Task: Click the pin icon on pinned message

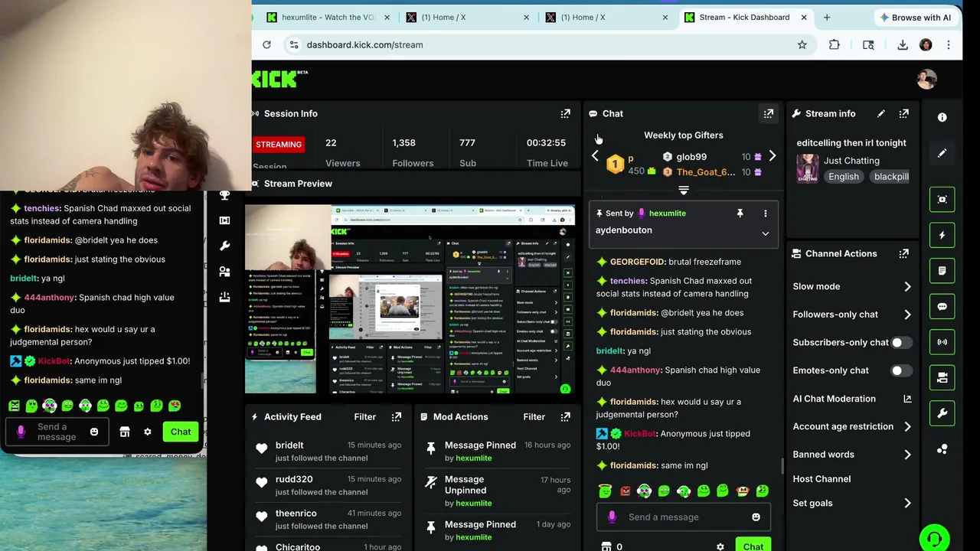Action: click(740, 213)
